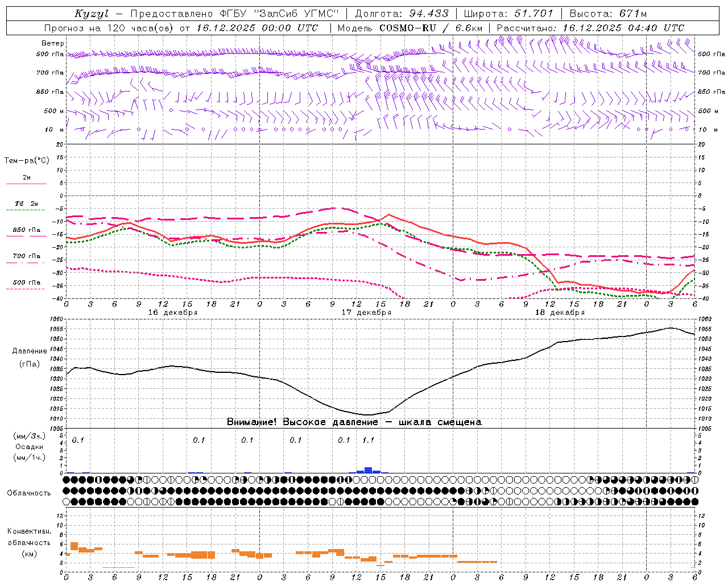Click the 'Рассчитано: 16.12.2025 04:40 UTC' timestamp

[x=590, y=28]
